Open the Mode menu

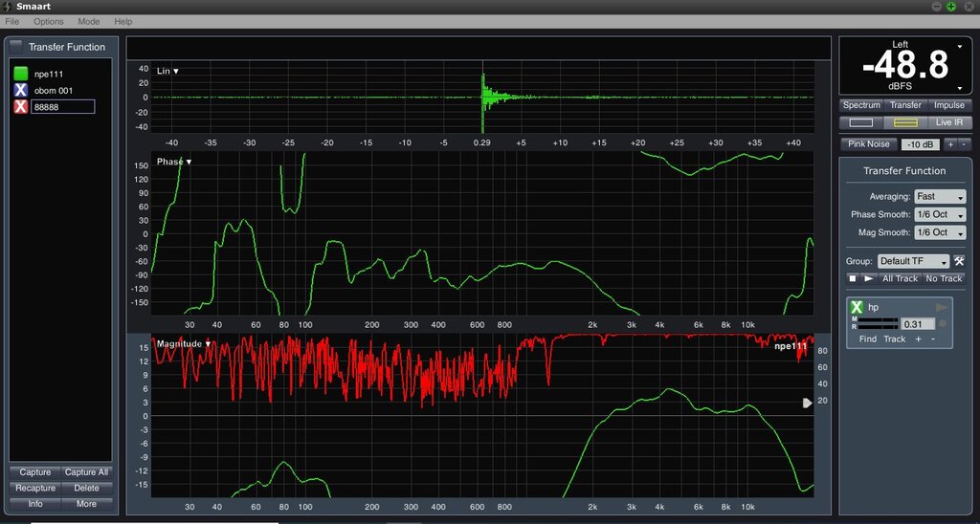(89, 21)
